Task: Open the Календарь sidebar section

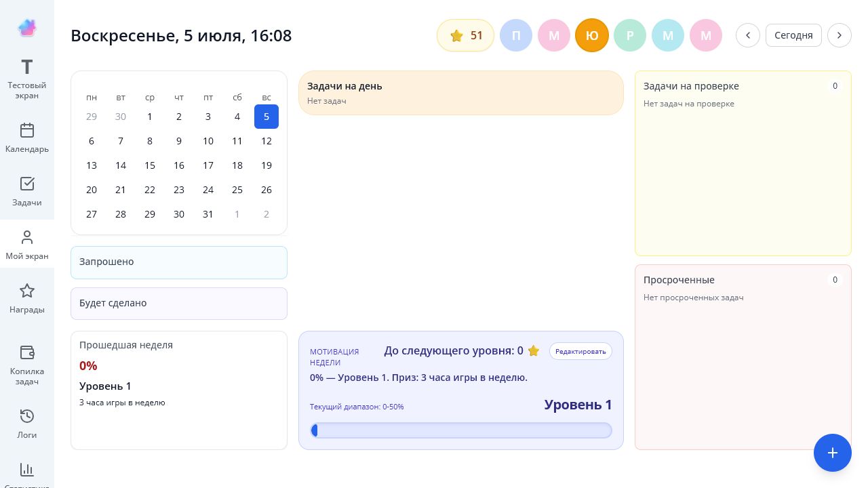Action: tap(27, 138)
